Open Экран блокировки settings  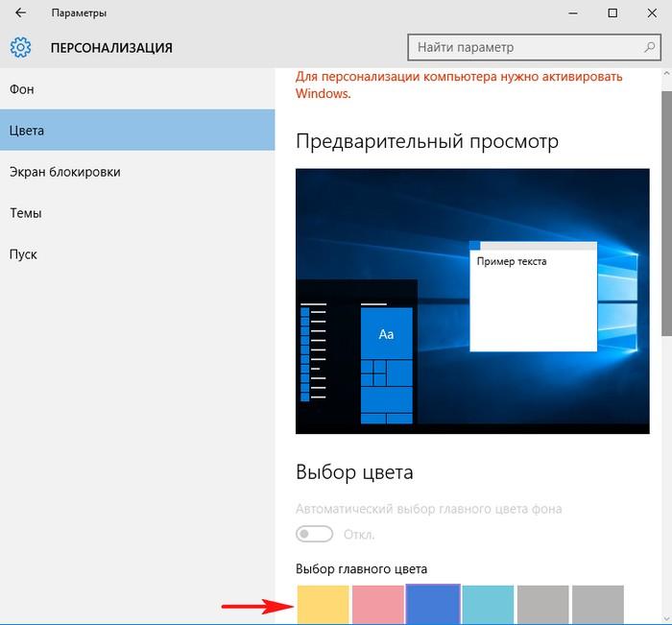[137, 172]
